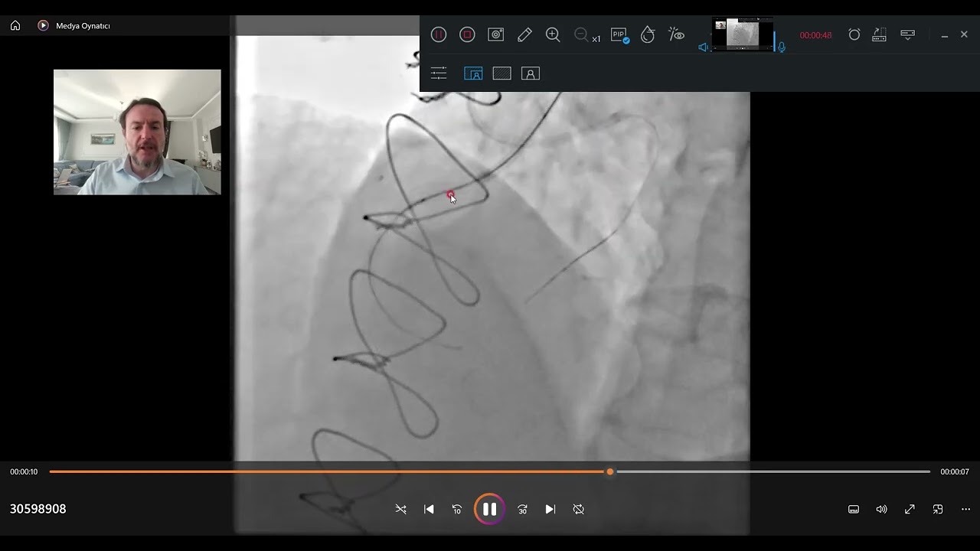Open the auto-stop output settings icon
The height and width of the screenshot is (551, 980).
(879, 34)
